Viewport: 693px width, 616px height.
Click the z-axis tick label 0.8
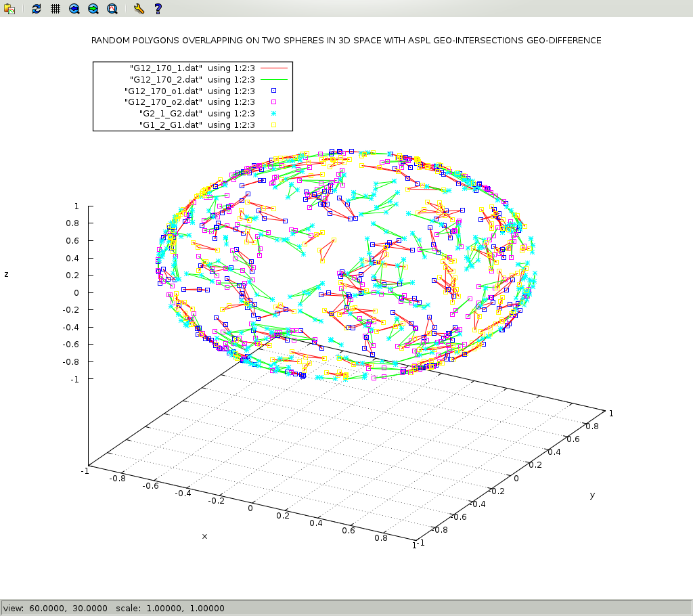coord(72,223)
